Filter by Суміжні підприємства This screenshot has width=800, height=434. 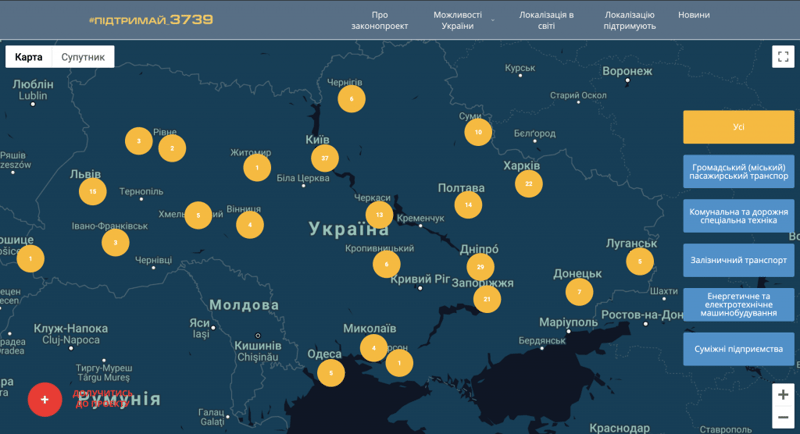point(738,348)
